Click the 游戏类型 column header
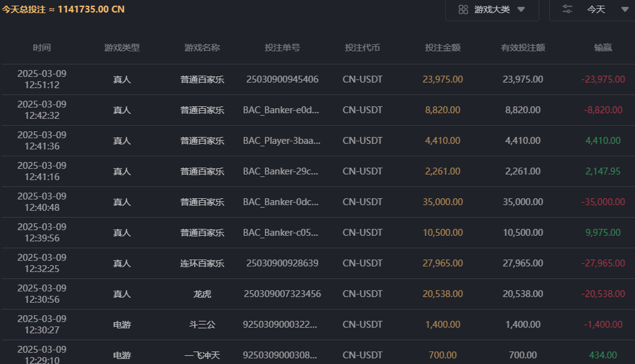635x364 pixels. point(122,48)
